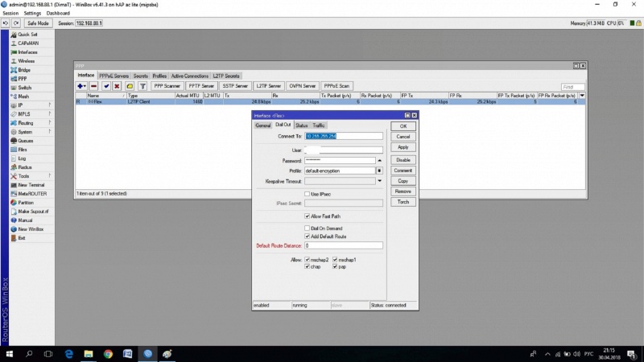This screenshot has height=362, width=644.
Task: Click the blue plus add interface icon
Action: 81,85
